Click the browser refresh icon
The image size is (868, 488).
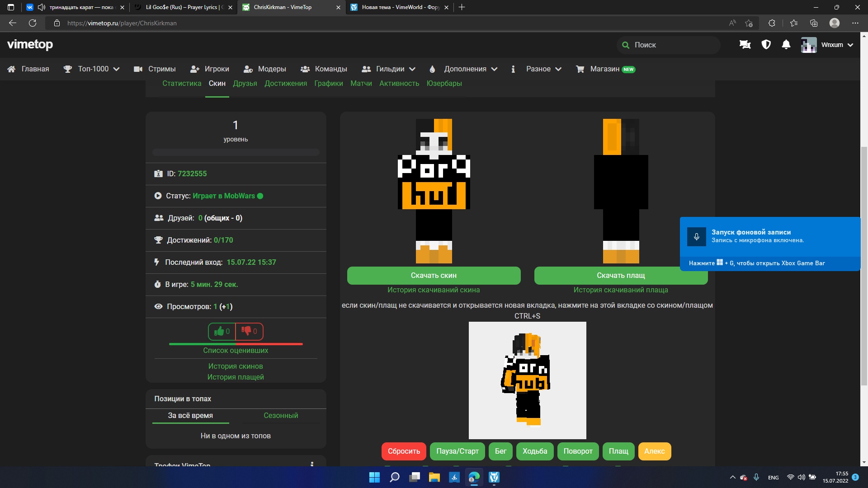click(x=33, y=23)
